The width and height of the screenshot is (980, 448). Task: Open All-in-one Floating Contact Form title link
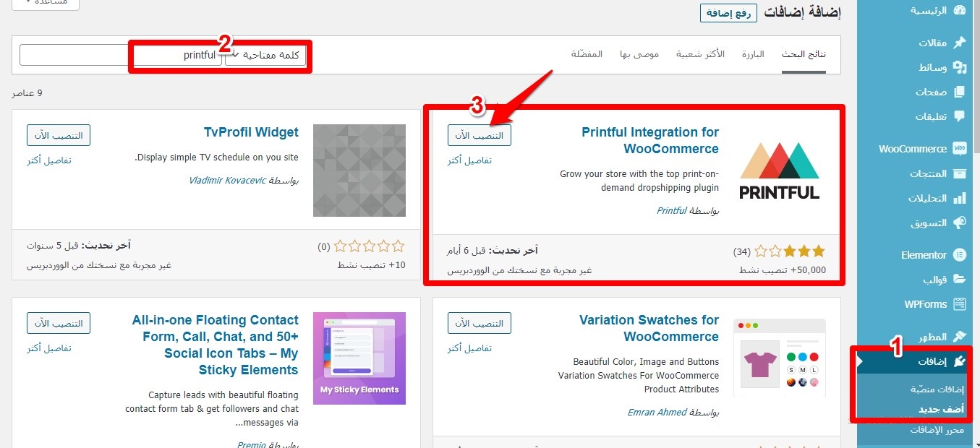[x=216, y=345]
